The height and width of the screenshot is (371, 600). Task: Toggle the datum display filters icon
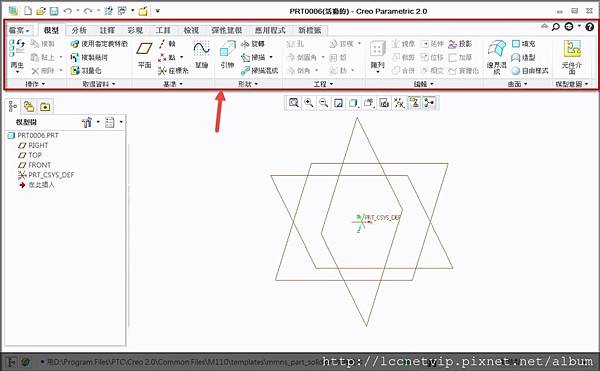(x=399, y=103)
